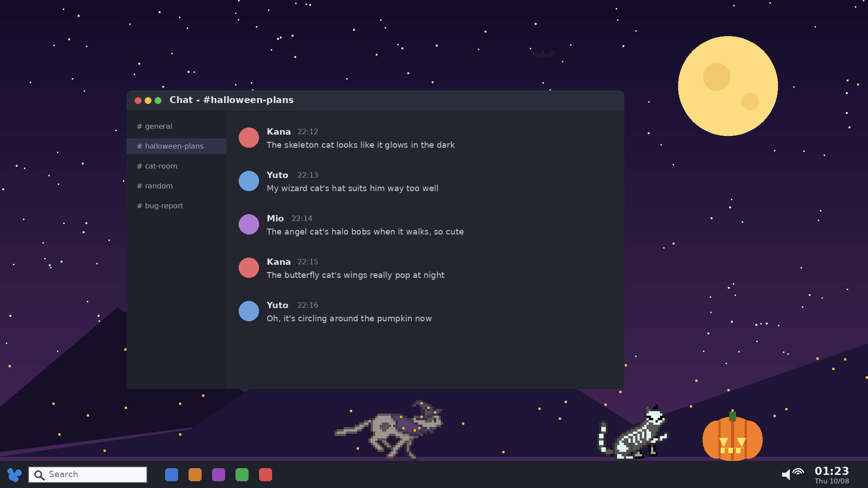Image resolution: width=868 pixels, height=488 pixels.
Task: Click the 22:12 timestamp
Action: click(x=308, y=132)
